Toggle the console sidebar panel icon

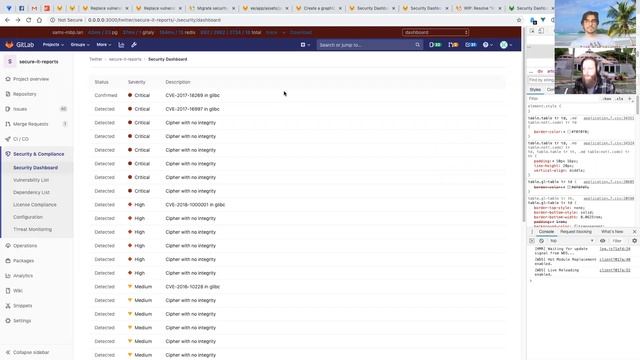(x=531, y=241)
